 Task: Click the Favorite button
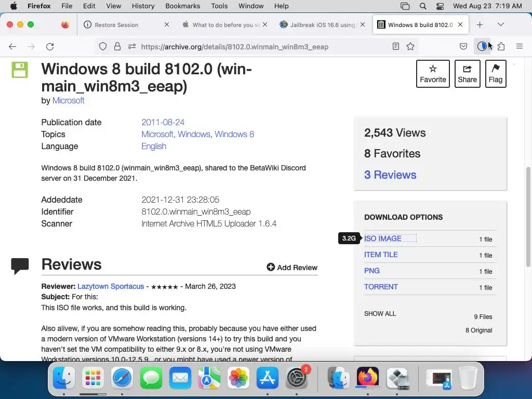(433, 74)
